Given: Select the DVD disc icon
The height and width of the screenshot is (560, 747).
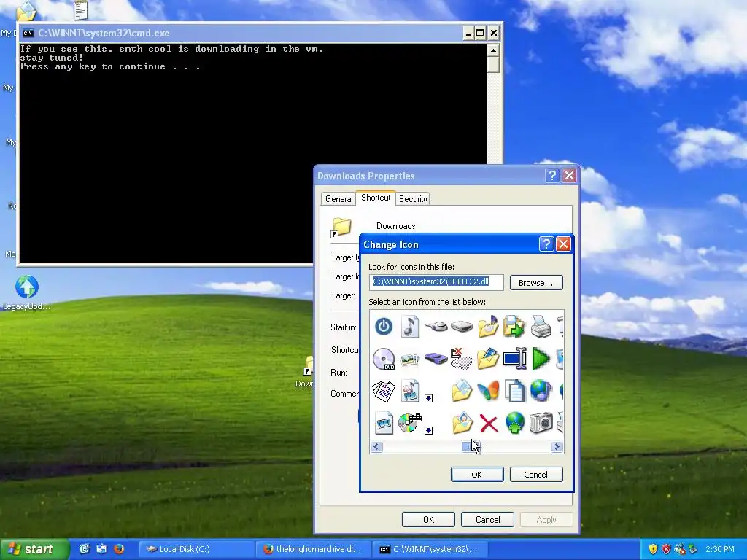Looking at the screenshot, I should pos(384,359).
